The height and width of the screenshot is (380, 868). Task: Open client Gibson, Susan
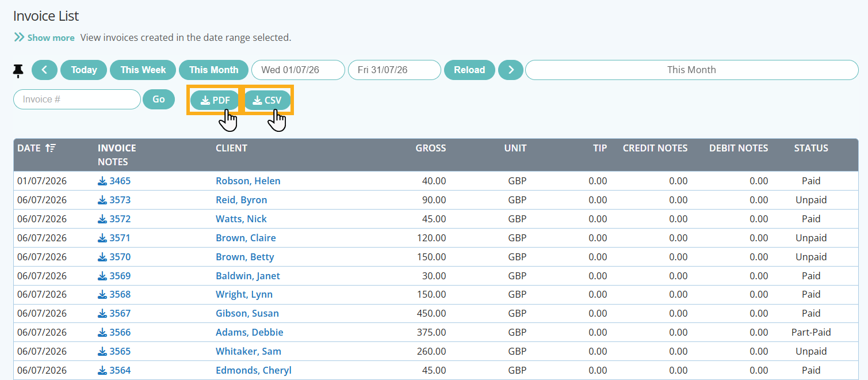tap(247, 313)
